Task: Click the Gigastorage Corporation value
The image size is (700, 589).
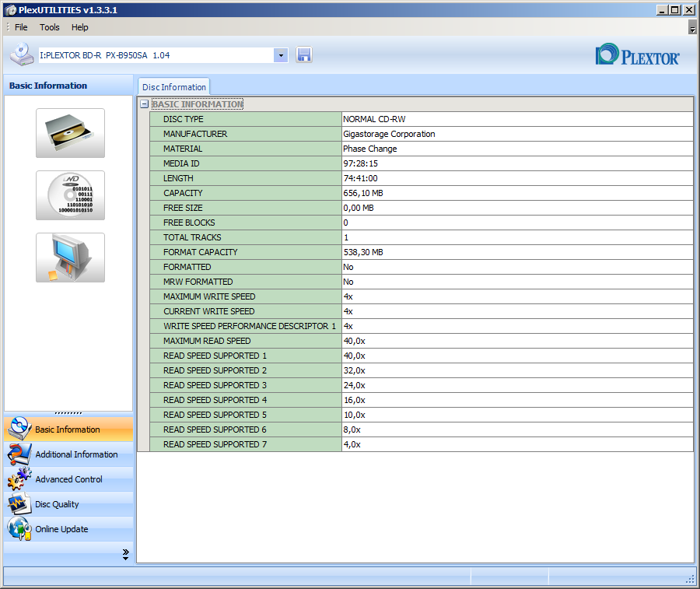Action: pos(389,134)
